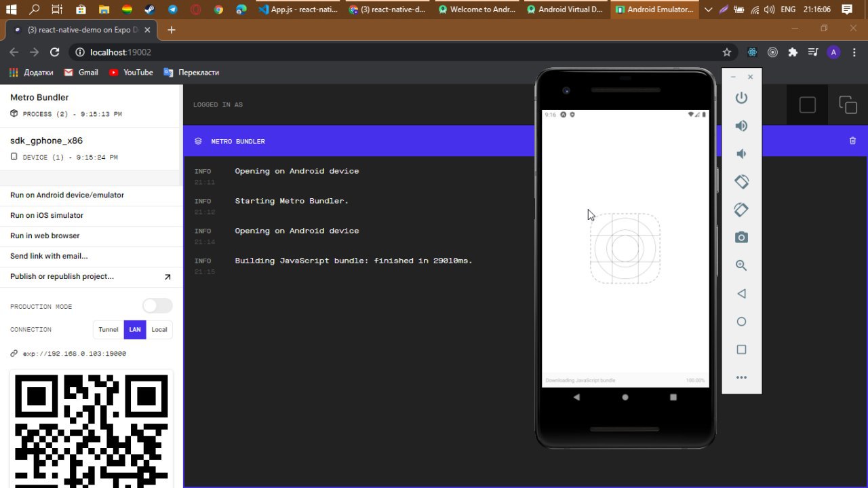Lower volume with emulator volume down icon

(x=741, y=153)
